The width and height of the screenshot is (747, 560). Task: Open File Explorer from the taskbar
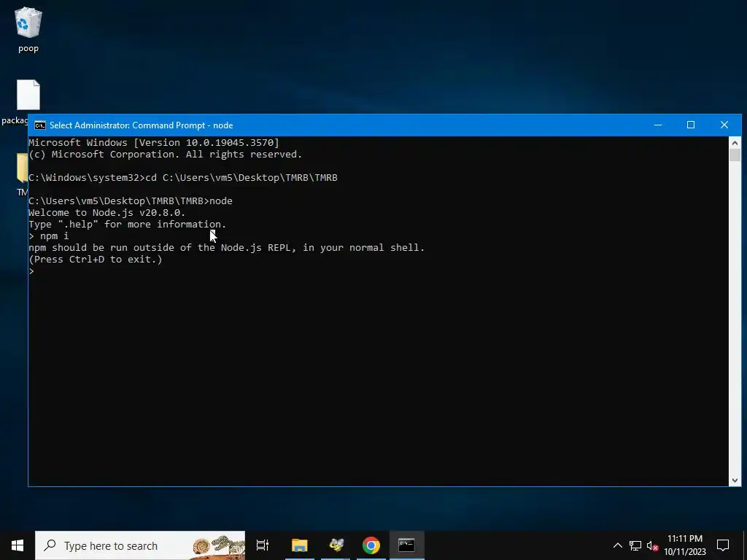pyautogui.click(x=300, y=545)
